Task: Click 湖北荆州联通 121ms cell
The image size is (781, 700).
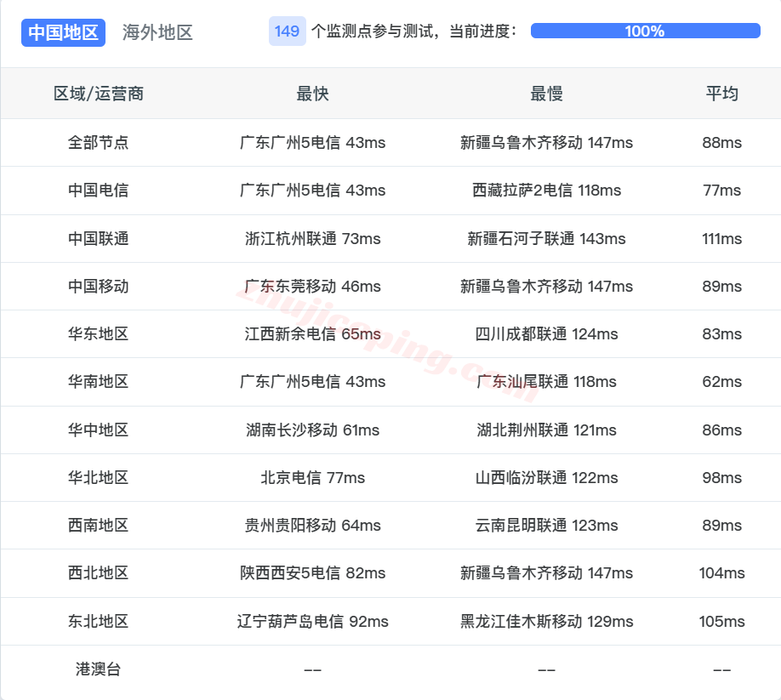Action: click(x=546, y=430)
